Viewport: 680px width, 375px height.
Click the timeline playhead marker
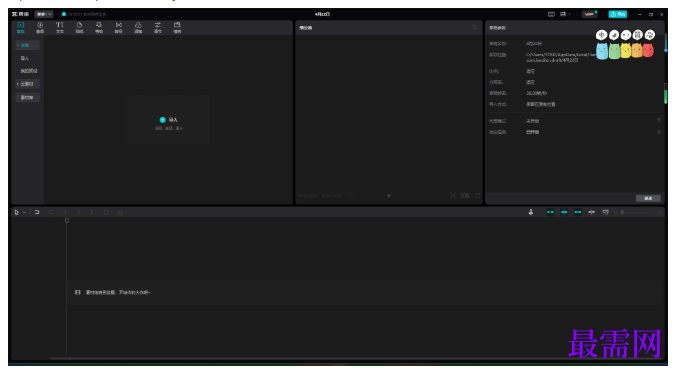tap(66, 221)
